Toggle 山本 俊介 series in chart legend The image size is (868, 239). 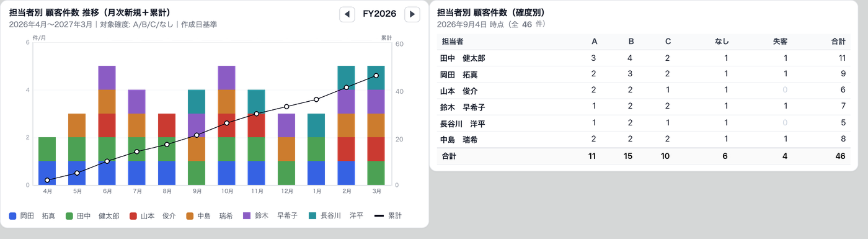(153, 216)
